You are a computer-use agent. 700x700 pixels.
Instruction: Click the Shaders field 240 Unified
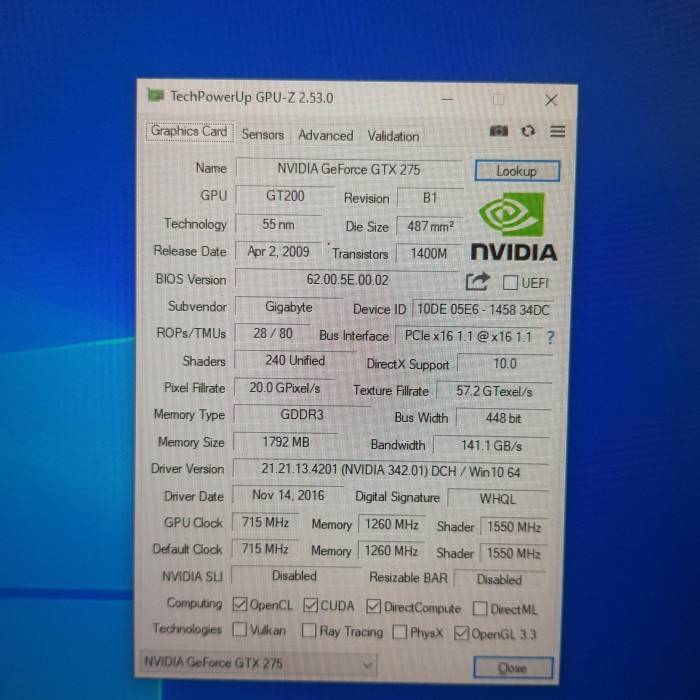295,361
